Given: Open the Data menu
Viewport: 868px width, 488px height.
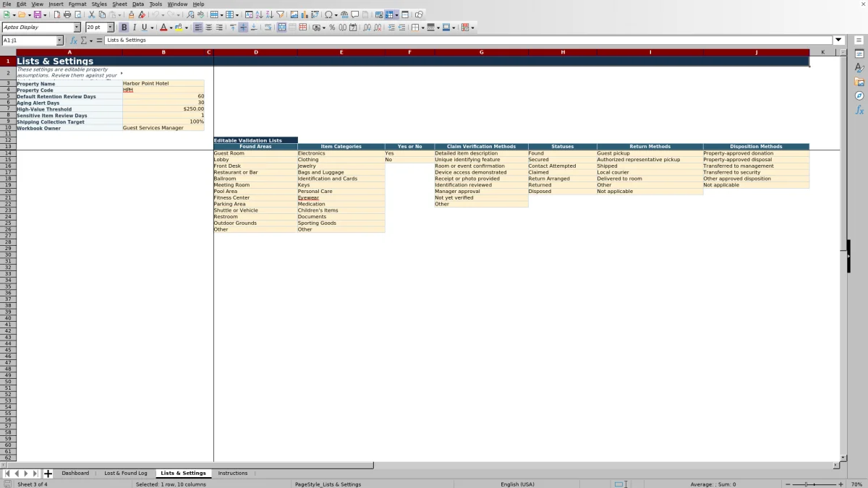Looking at the screenshot, I should [x=138, y=4].
